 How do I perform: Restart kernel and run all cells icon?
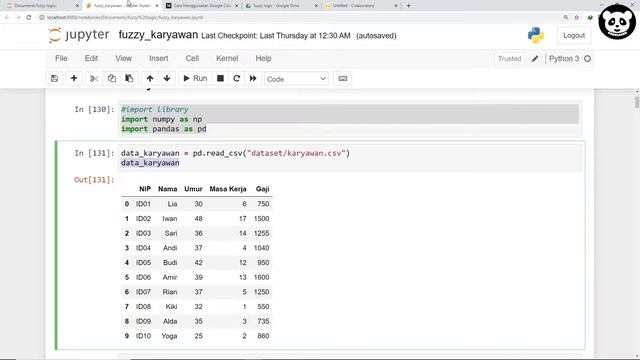tap(253, 78)
